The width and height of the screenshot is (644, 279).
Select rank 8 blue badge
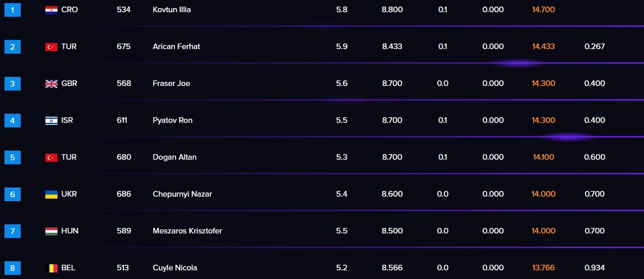click(x=12, y=268)
